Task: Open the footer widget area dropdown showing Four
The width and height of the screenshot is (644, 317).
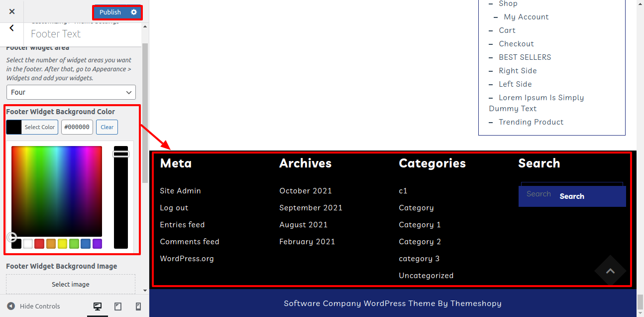Action: (71, 92)
